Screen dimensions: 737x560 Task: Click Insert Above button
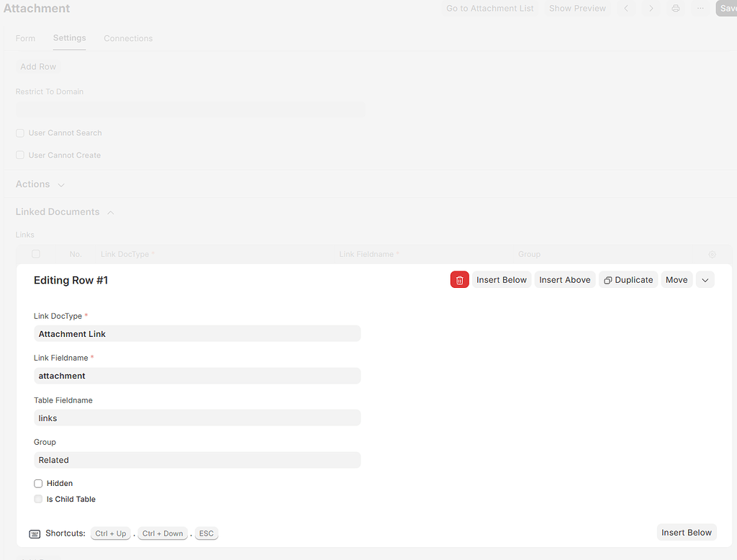click(x=564, y=280)
